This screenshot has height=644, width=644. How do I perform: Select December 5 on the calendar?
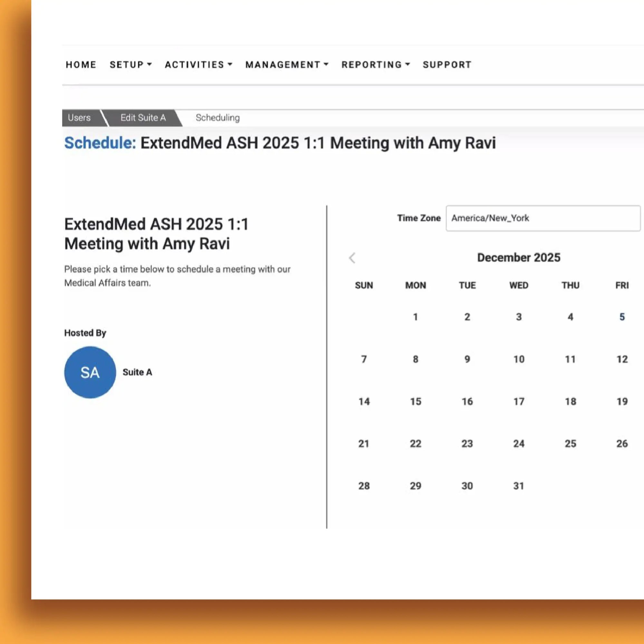(622, 317)
